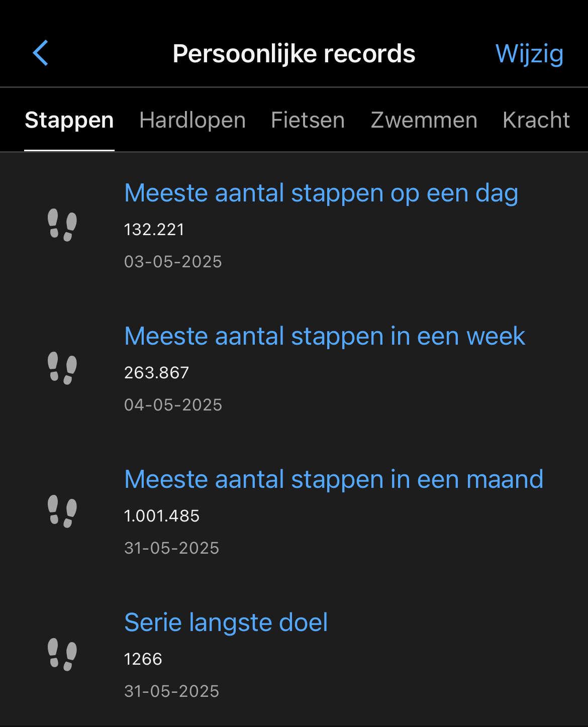Switch to the Hardlopen tab
Image resolution: width=588 pixels, height=727 pixels.
coord(192,121)
